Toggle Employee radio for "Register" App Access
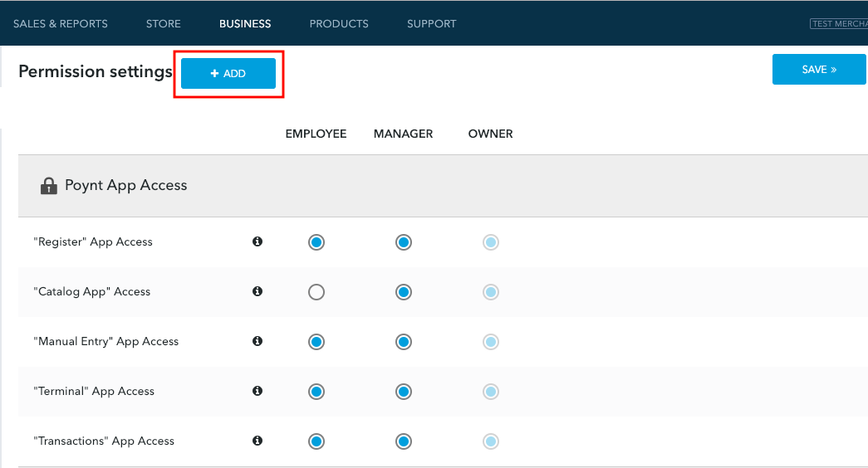 (316, 242)
